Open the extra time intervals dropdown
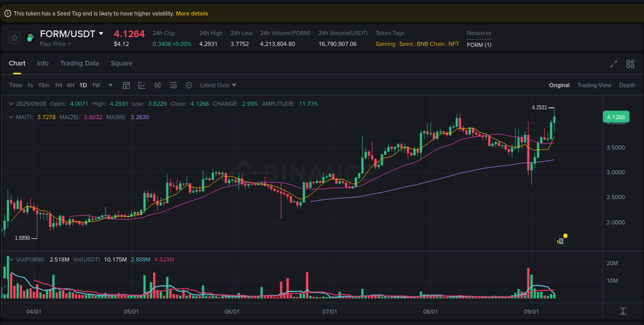 click(110, 85)
